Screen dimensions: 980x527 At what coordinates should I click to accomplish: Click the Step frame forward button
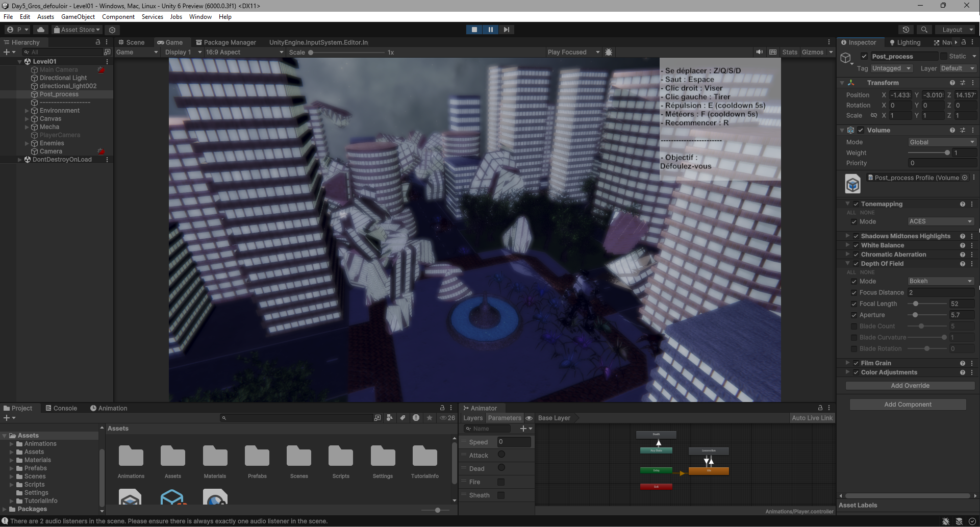coord(506,30)
